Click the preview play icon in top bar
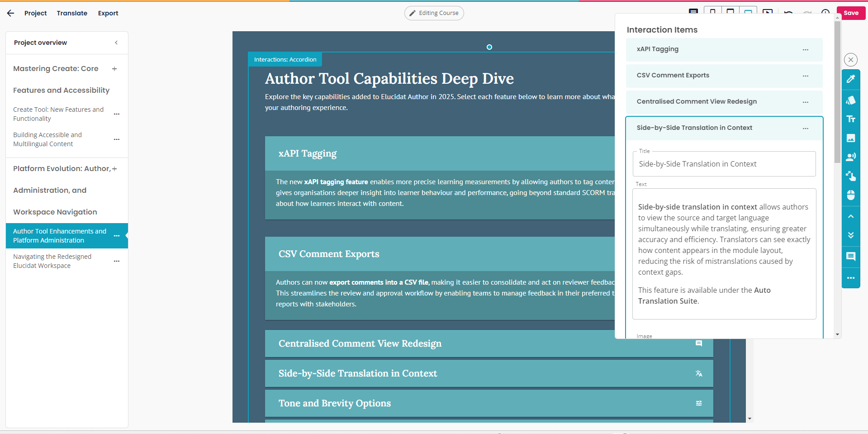 pyautogui.click(x=768, y=12)
